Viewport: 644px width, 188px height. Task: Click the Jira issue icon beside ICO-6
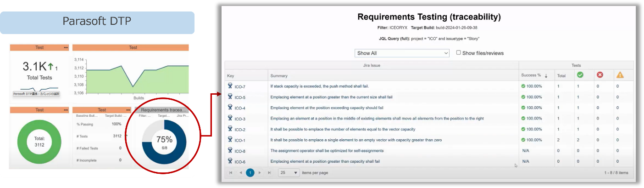(230, 161)
